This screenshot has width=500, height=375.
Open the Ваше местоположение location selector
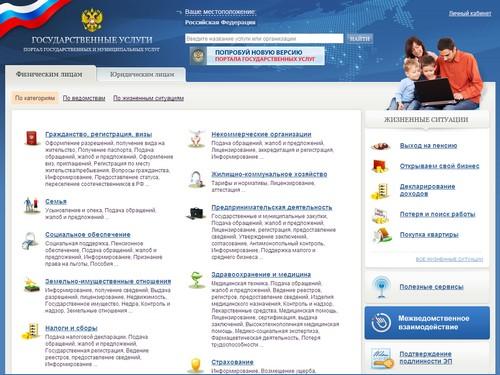pos(220,12)
